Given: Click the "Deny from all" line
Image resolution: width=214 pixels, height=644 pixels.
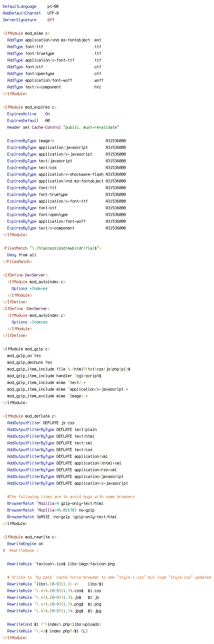Looking at the screenshot, I should [x=22, y=255].
